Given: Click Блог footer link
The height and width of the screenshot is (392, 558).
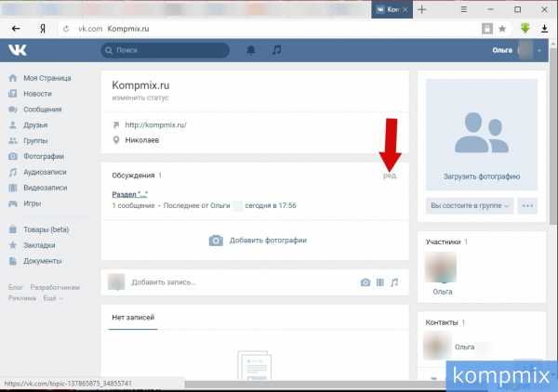Looking at the screenshot, I should click(15, 287).
